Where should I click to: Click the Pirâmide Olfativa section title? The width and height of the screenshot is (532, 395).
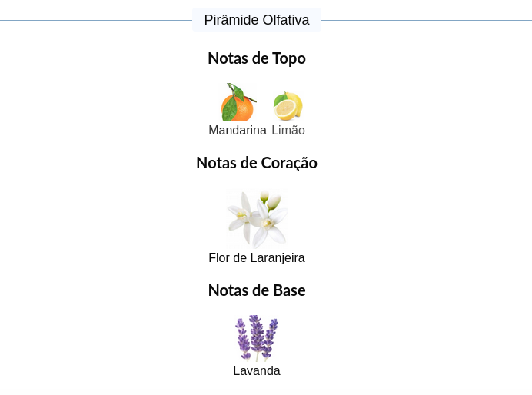(x=257, y=20)
